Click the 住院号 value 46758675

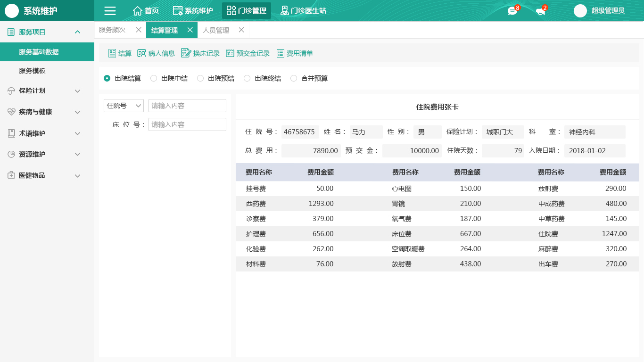300,132
